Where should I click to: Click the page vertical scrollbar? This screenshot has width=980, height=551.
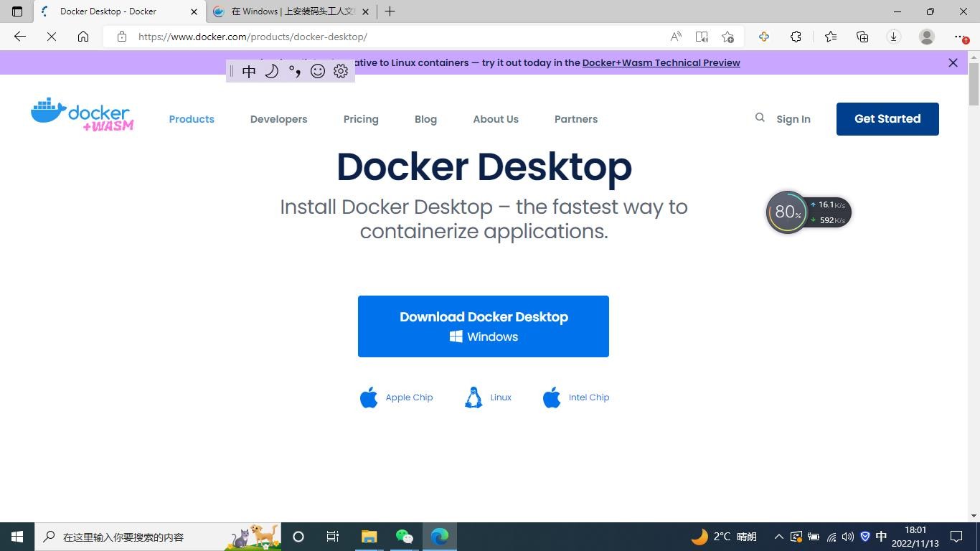tap(974, 85)
